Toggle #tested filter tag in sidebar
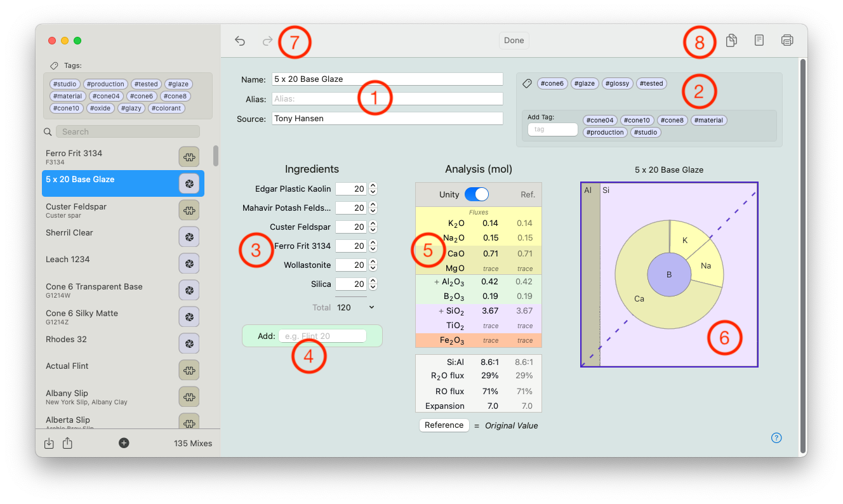The height and width of the screenshot is (504, 843). (146, 84)
